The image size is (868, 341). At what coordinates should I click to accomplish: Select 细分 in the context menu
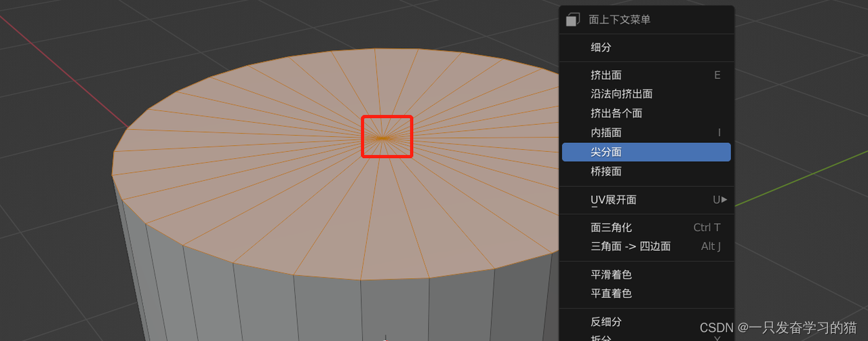[x=646, y=47]
